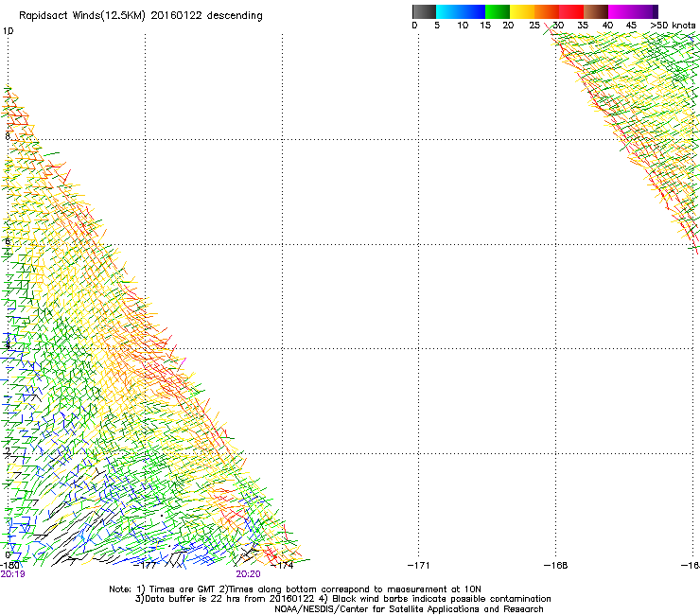Select the gray 0-5 knots swatch in color bar
Image resolution: width=700 pixels, height=615 pixels.
point(424,11)
